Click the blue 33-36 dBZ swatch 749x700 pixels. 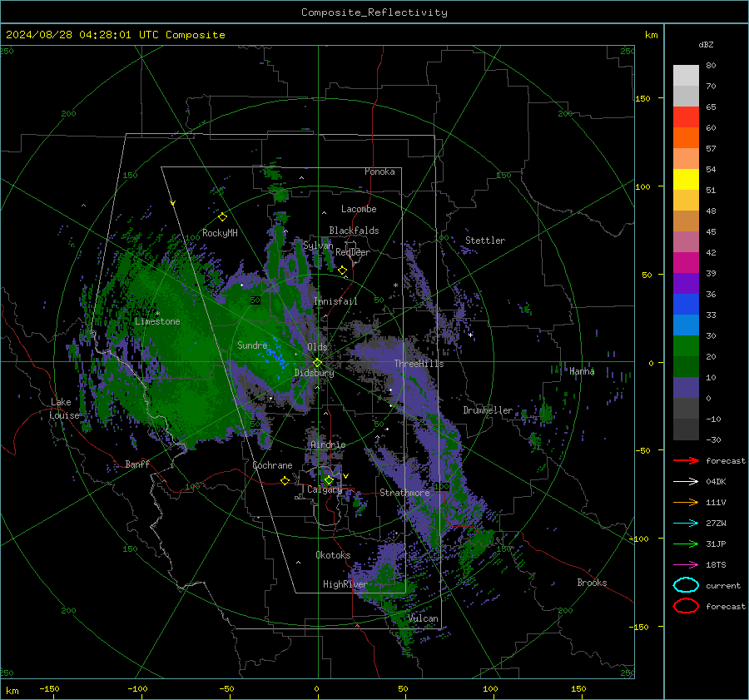point(686,305)
